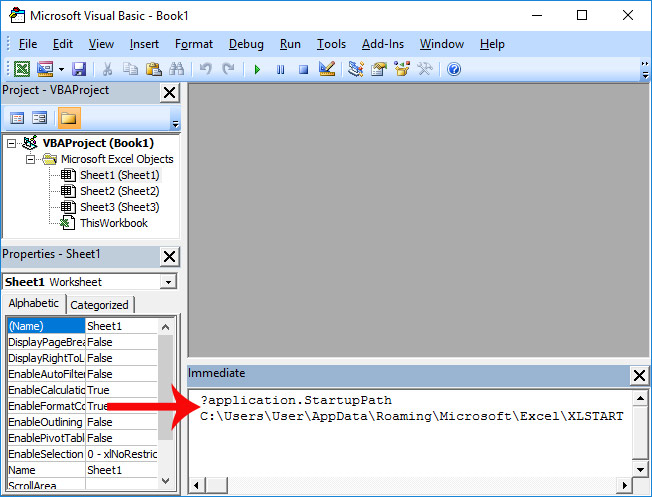Viewport: 652px width, 497px height.
Task: Toggle Folders button in Project panel
Action: point(69,118)
